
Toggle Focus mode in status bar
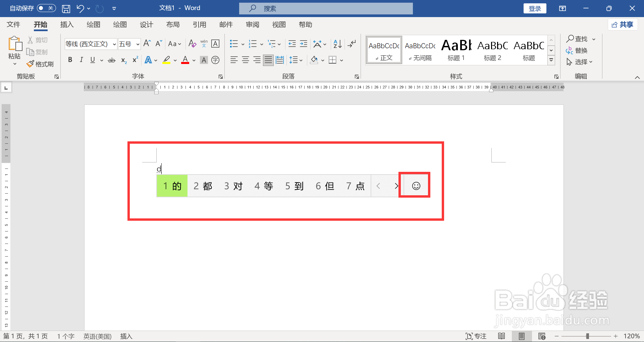point(476,336)
